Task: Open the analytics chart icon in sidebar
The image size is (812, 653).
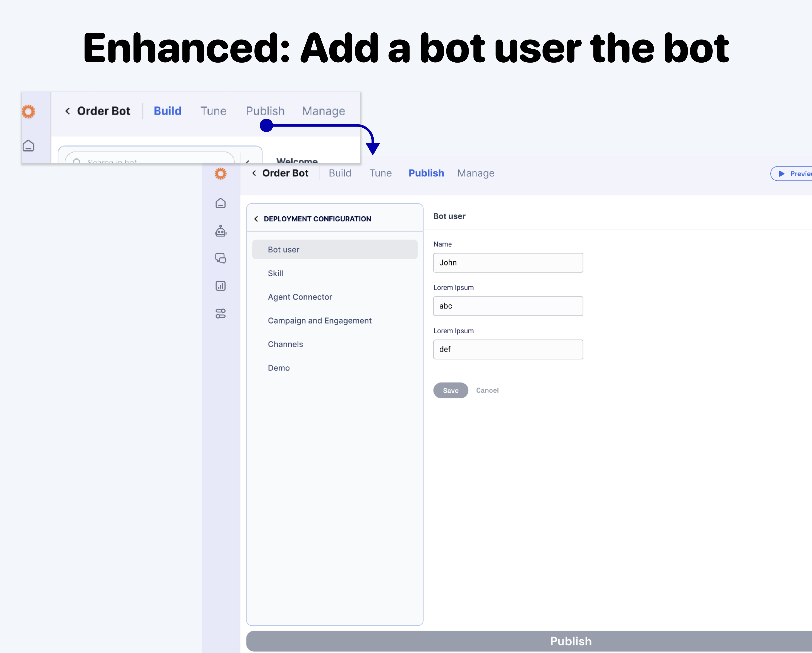Action: click(x=221, y=286)
